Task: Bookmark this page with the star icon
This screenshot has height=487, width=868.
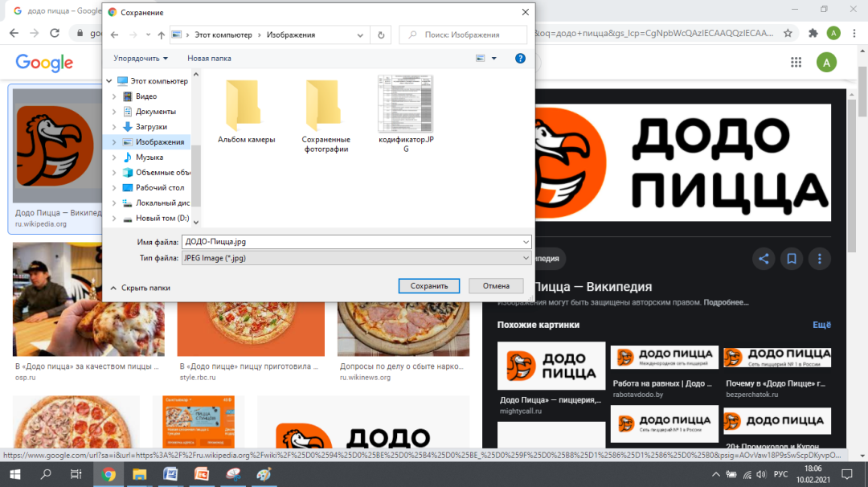Action: (788, 33)
